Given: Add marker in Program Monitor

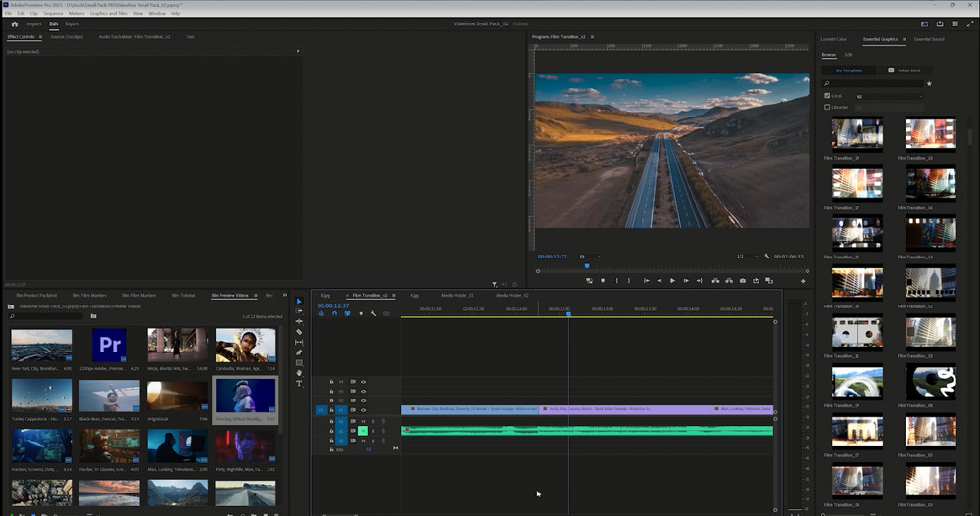Looking at the screenshot, I should [x=603, y=280].
